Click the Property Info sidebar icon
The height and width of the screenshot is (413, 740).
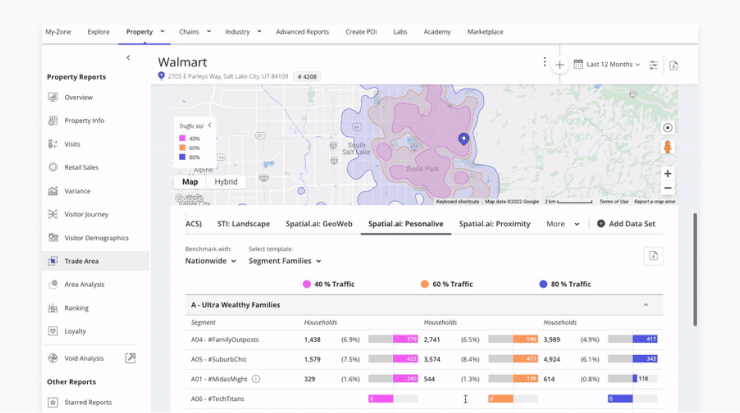53,120
